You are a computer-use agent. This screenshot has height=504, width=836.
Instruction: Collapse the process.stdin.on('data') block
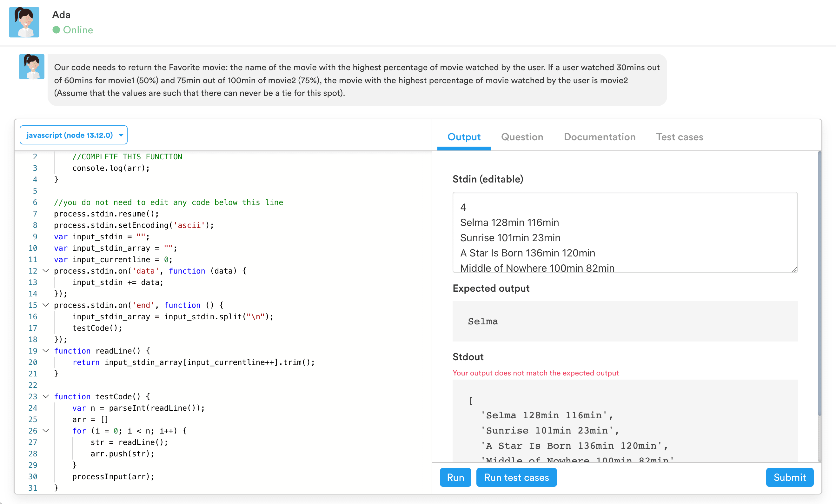point(46,271)
